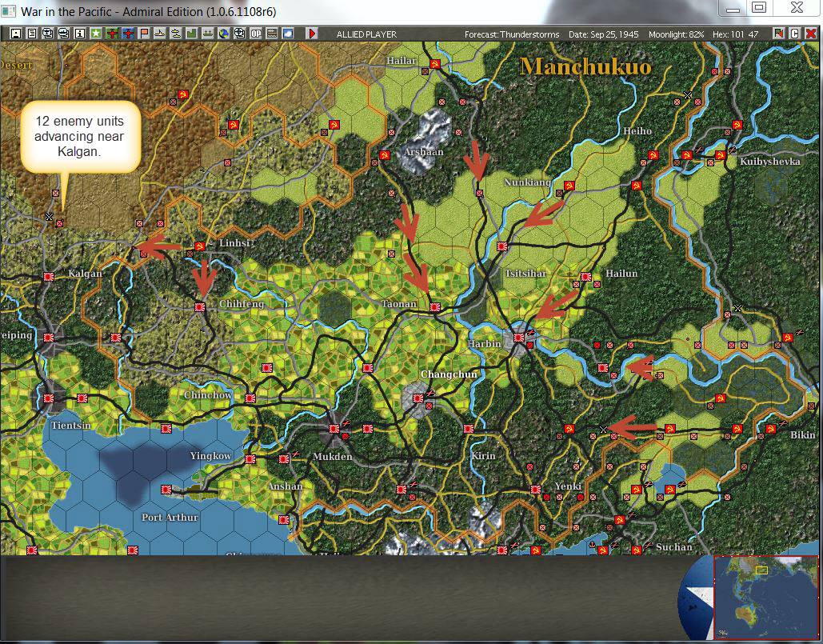This screenshot has width=823, height=644.
Task: Click the double yellow ships toolbar icon
Action: click(176, 34)
